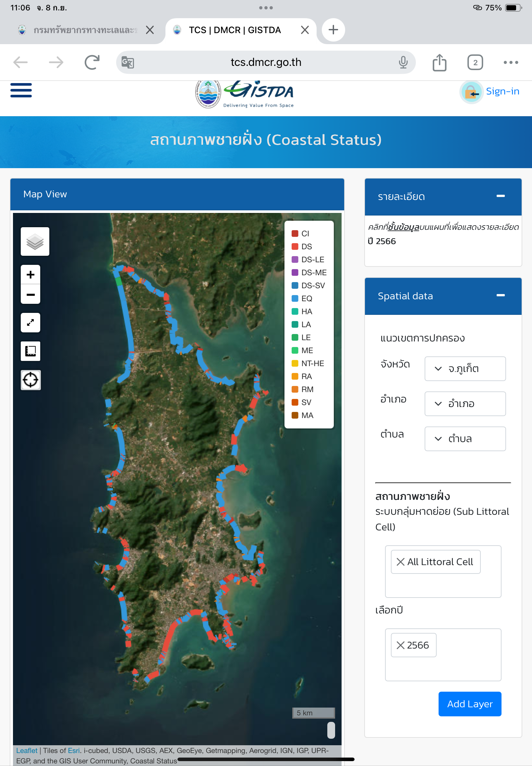Collapse the Spatial data panel
This screenshot has height=766, width=532.
coord(500,295)
